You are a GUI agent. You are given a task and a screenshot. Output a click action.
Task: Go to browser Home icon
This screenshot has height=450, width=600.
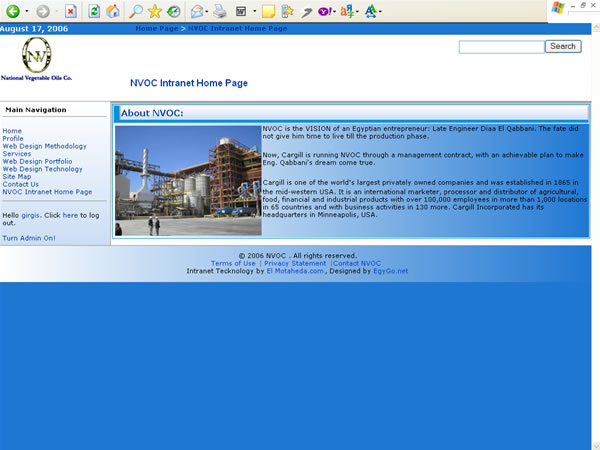pos(113,11)
